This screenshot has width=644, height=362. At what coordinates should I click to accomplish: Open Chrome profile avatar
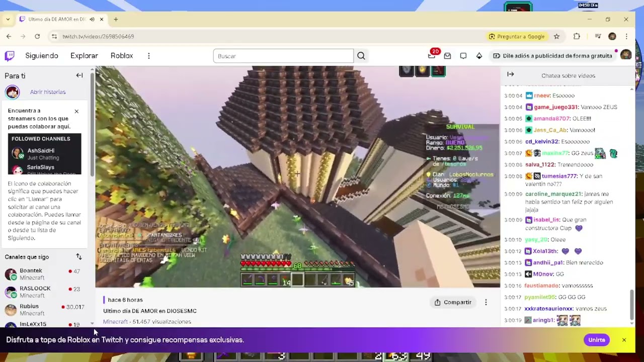point(612,36)
